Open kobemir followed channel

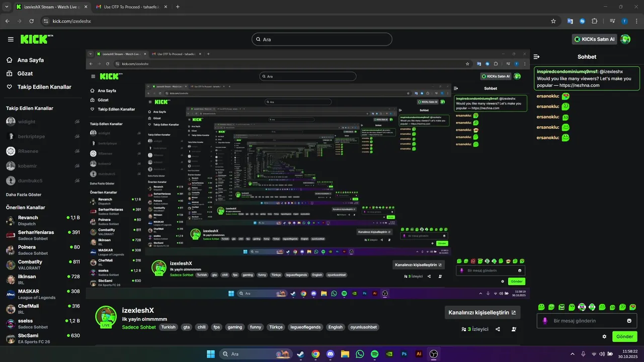coord(43,166)
